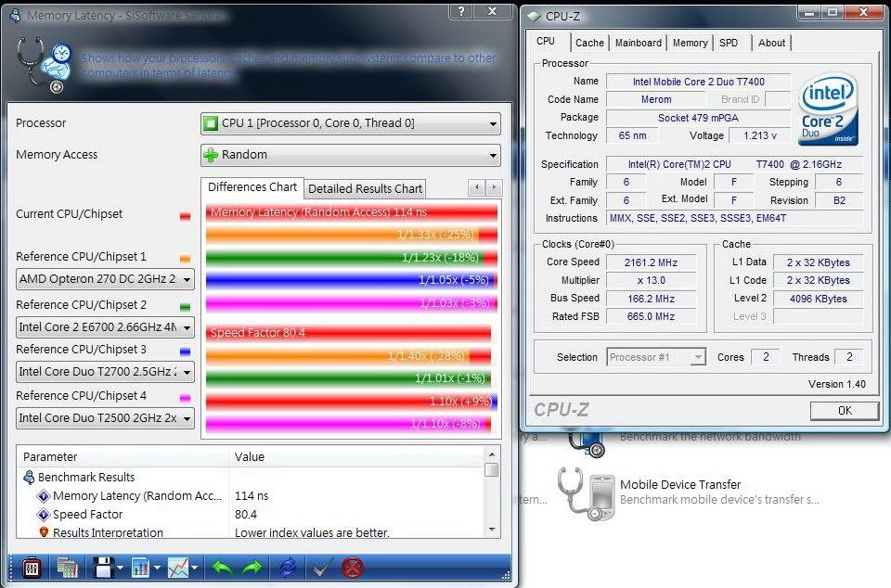Click the blue Reference CPU/Chipset 3 swatch
The image size is (891, 588).
click(186, 352)
